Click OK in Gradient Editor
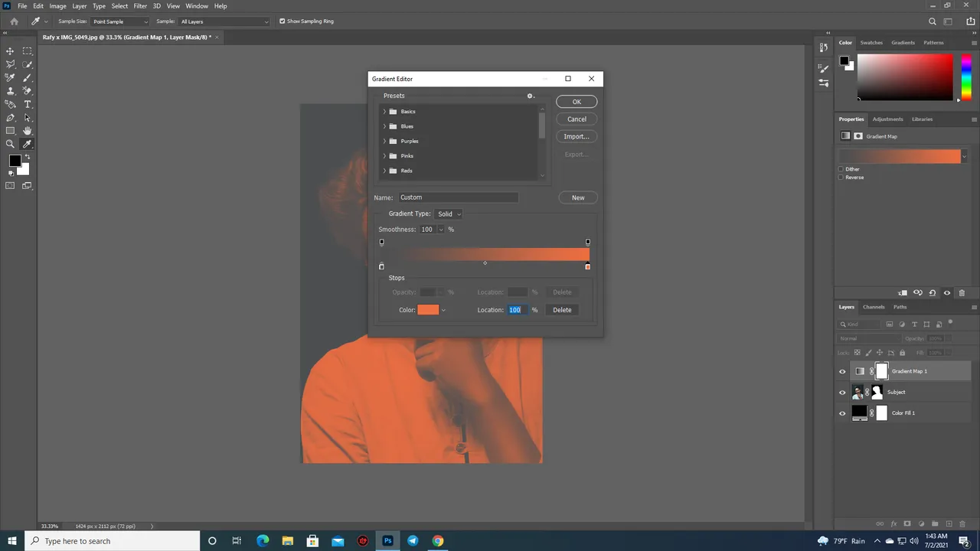 pyautogui.click(x=577, y=102)
